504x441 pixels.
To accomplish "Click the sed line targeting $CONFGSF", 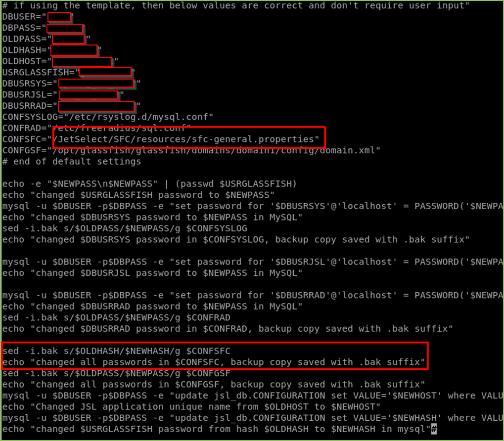I will 116,373.
